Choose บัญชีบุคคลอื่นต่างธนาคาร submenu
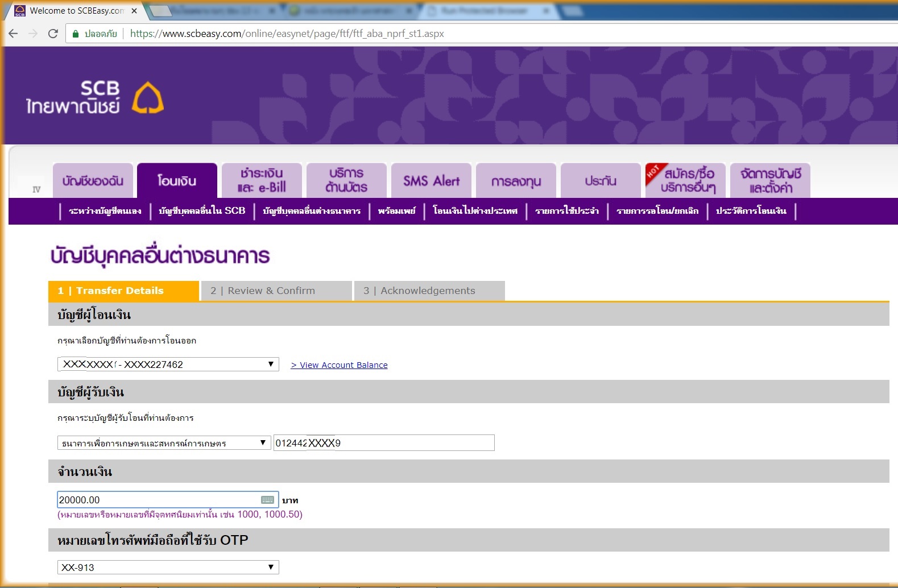The image size is (898, 588). (312, 211)
